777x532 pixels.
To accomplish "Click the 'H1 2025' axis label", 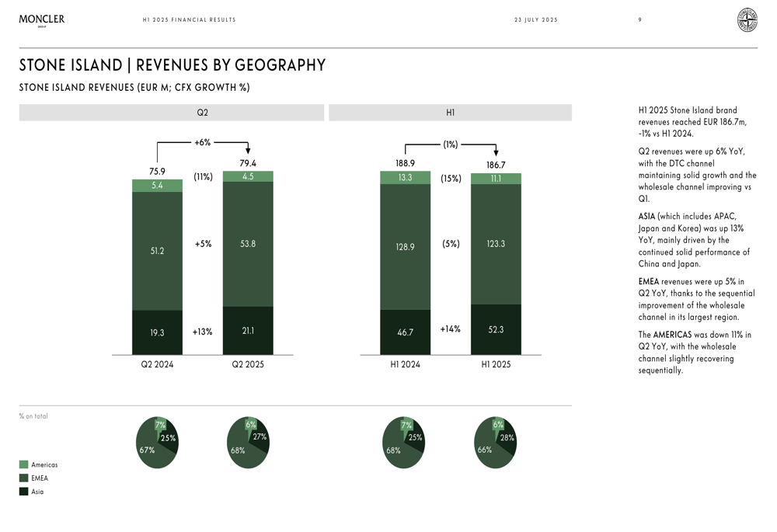I will click(x=496, y=364).
